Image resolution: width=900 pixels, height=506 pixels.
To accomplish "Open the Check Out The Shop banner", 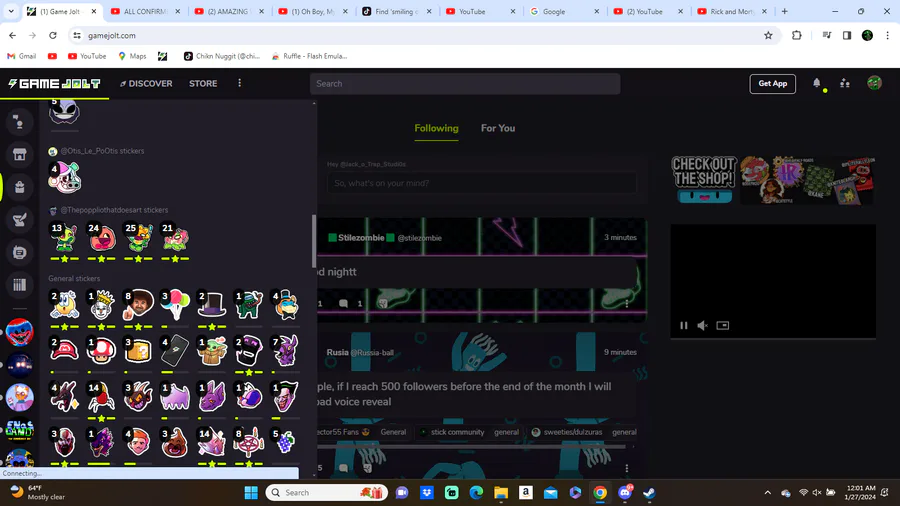I will 773,180.
